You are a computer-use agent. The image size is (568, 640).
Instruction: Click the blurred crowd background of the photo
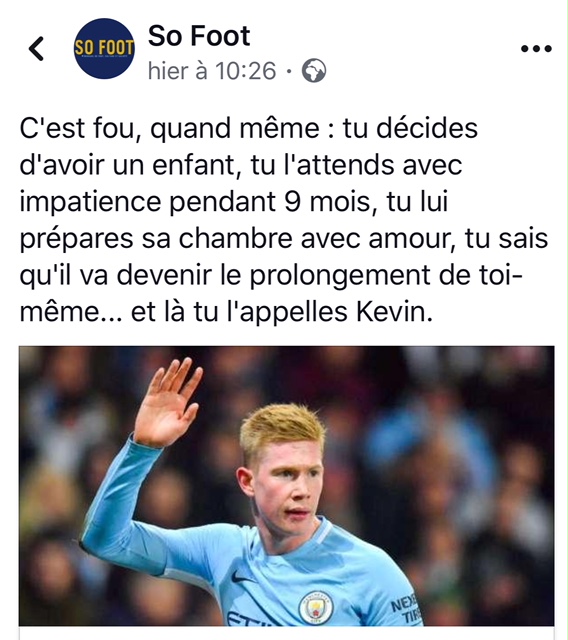coord(469,449)
